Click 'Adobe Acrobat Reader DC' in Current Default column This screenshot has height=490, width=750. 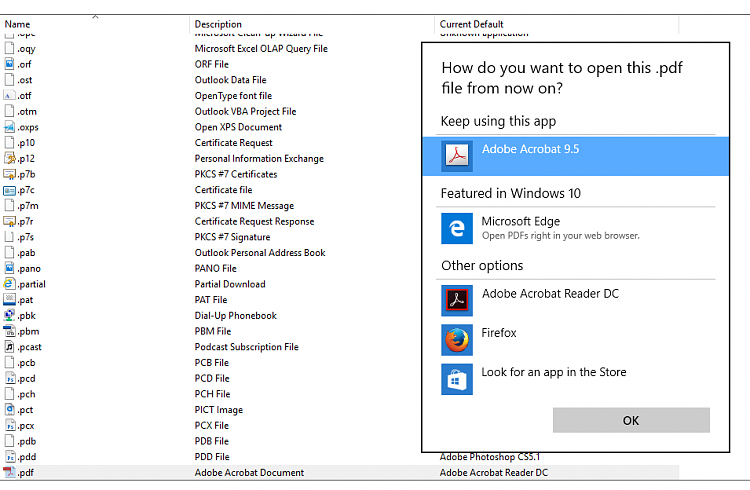[x=494, y=472]
